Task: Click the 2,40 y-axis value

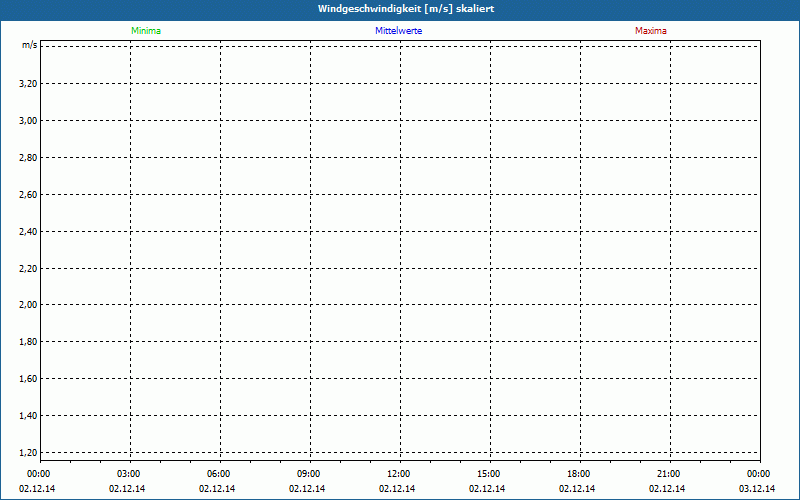Action: pyautogui.click(x=28, y=232)
